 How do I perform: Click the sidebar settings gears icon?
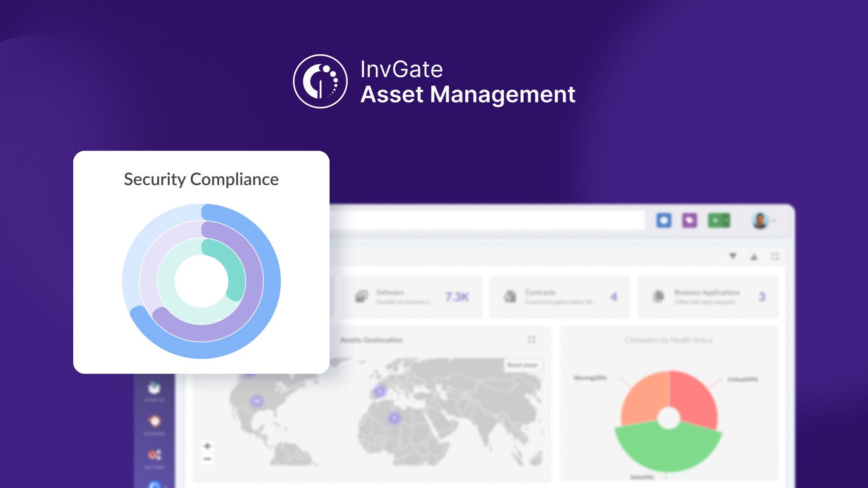coord(155,455)
